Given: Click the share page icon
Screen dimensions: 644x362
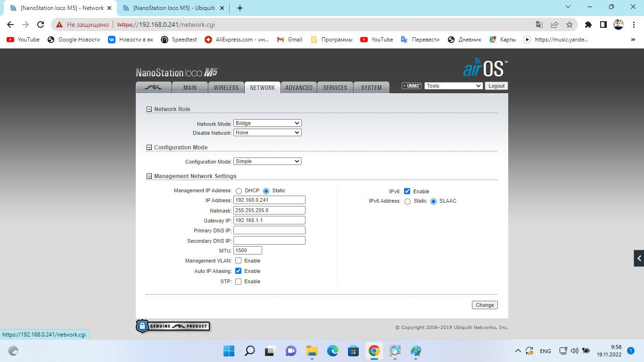Looking at the screenshot, I should pyautogui.click(x=554, y=25).
